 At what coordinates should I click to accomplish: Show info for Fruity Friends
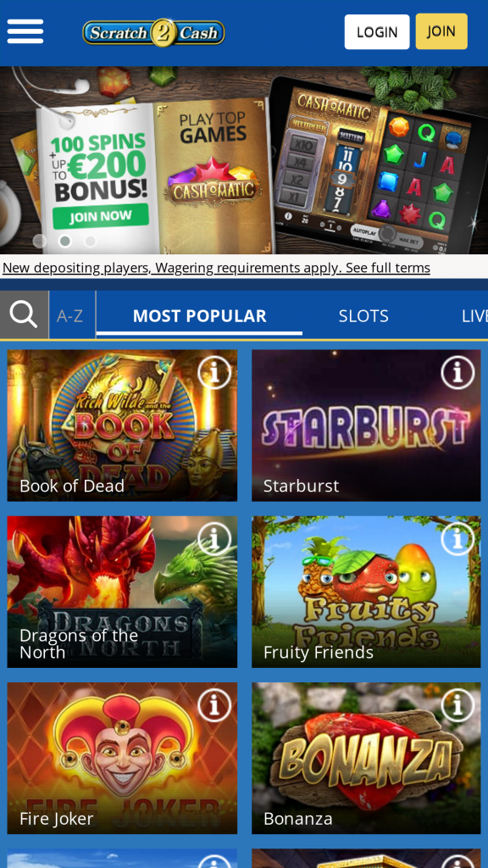point(458,538)
